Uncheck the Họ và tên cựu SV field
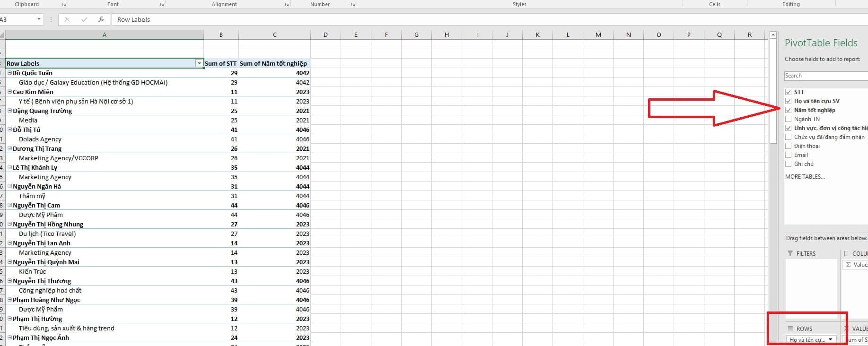The height and width of the screenshot is (346, 868). pyautogui.click(x=788, y=101)
